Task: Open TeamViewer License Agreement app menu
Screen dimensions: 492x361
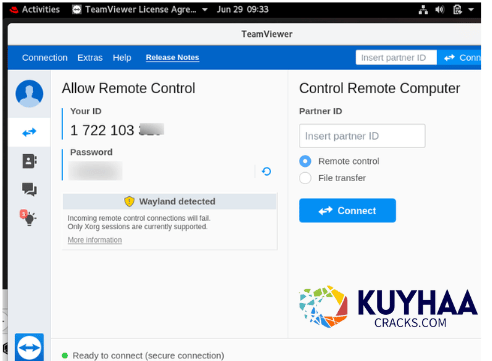Action: pyautogui.click(x=140, y=10)
